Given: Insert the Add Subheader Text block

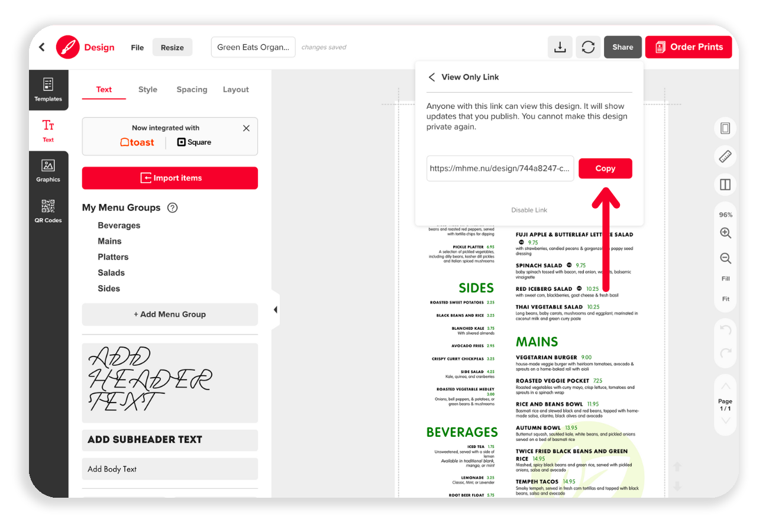Looking at the screenshot, I should point(170,440).
